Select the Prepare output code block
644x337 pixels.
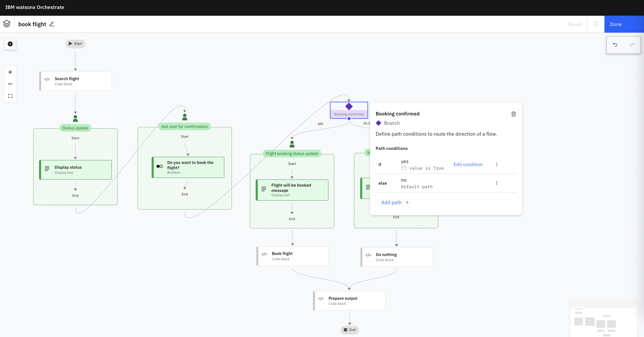[x=349, y=301]
